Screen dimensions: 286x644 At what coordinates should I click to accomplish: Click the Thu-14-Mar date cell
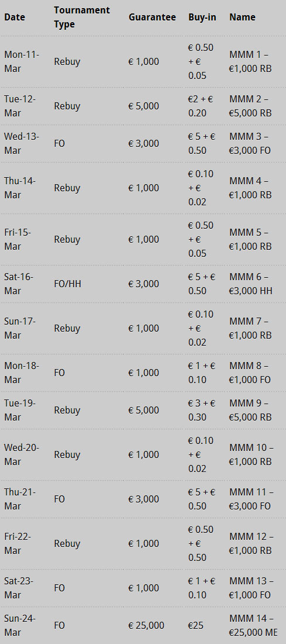pyautogui.click(x=20, y=188)
